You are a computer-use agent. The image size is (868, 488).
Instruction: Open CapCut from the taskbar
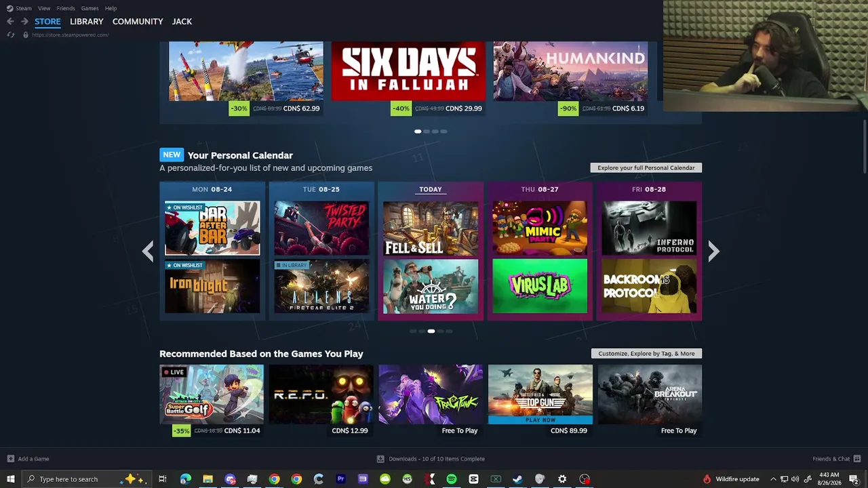[x=473, y=479]
